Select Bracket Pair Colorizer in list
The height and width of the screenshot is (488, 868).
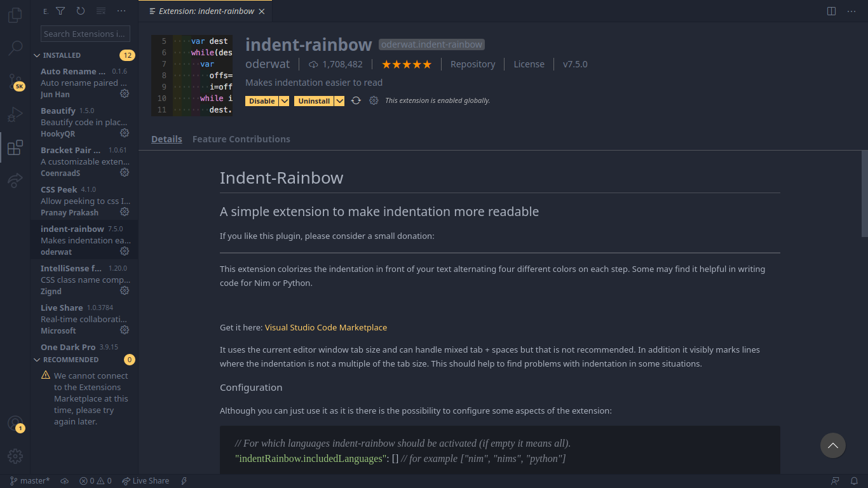[x=84, y=161]
